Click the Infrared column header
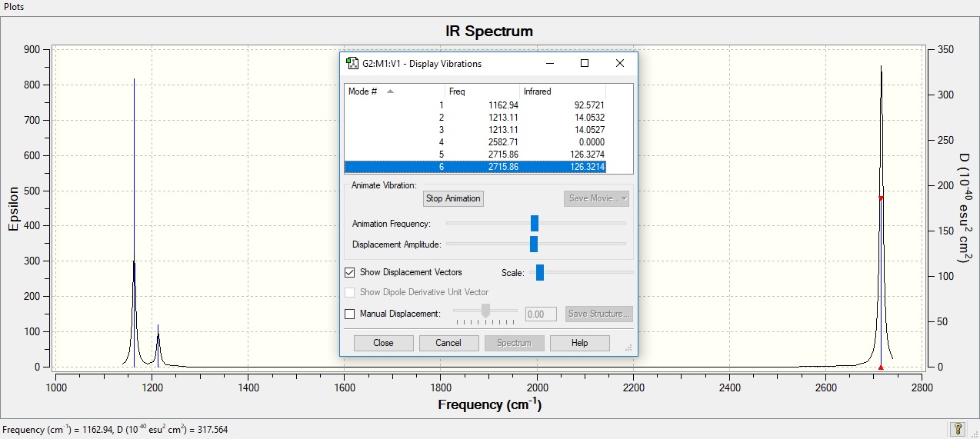 [x=563, y=91]
